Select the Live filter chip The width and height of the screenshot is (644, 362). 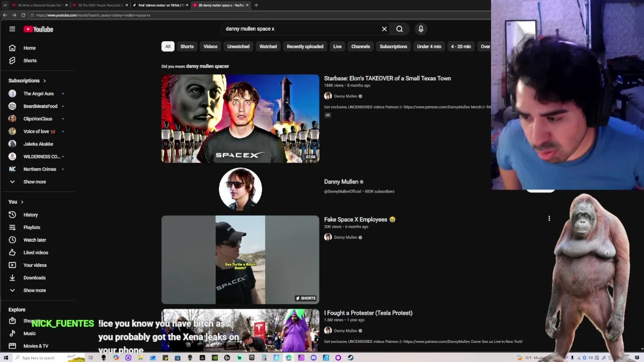[x=337, y=46]
